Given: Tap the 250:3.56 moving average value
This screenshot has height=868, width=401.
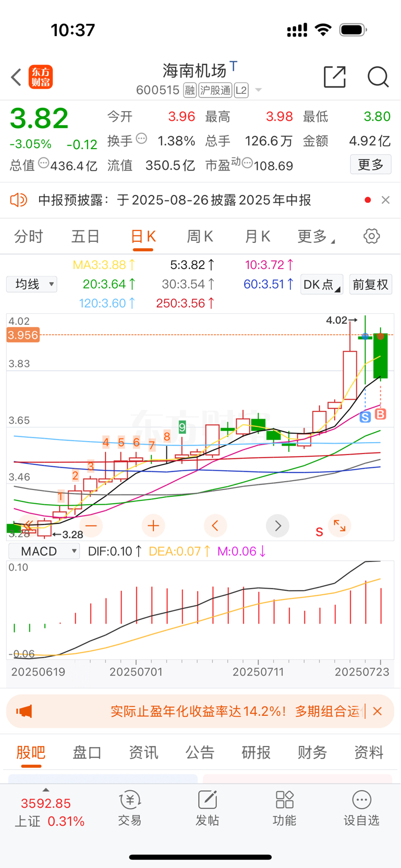Looking at the screenshot, I should click(x=185, y=303).
